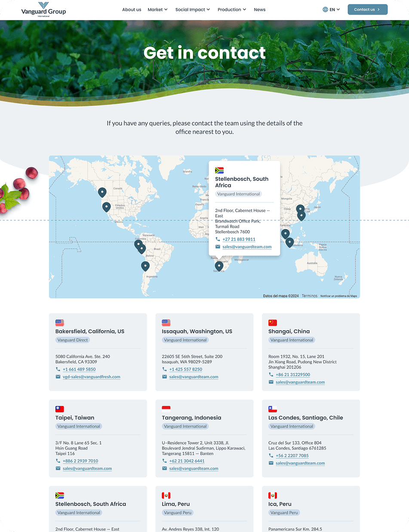Click the Bakersfield US flag icon

[60, 323]
